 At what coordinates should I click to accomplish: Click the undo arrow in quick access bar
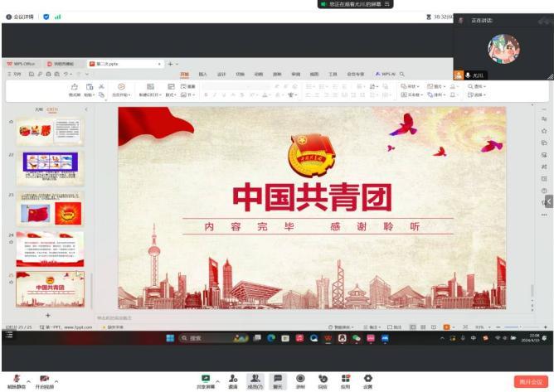(x=66, y=74)
